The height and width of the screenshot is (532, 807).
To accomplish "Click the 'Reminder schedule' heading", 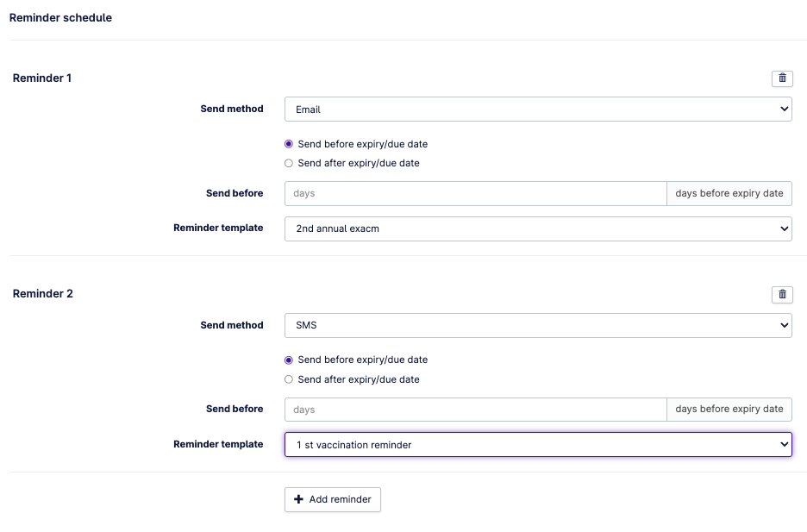I will point(60,17).
